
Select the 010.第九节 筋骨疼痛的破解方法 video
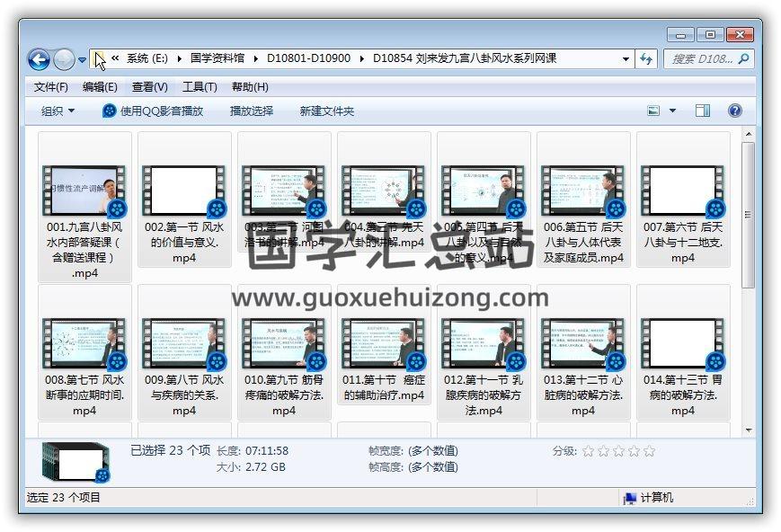coord(284,352)
